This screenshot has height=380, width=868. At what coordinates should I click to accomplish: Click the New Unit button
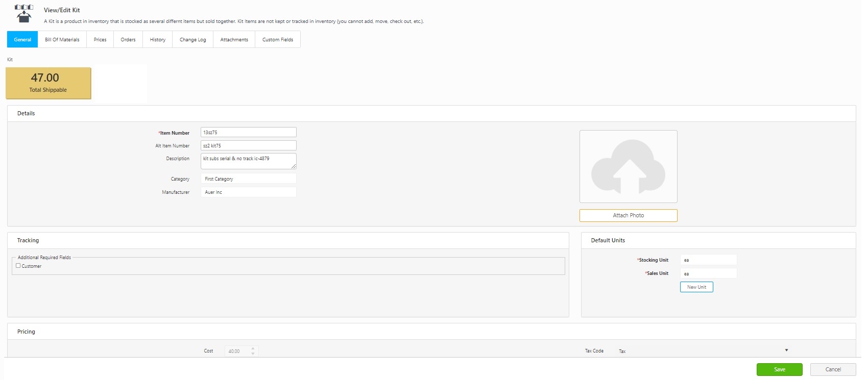pyautogui.click(x=696, y=287)
